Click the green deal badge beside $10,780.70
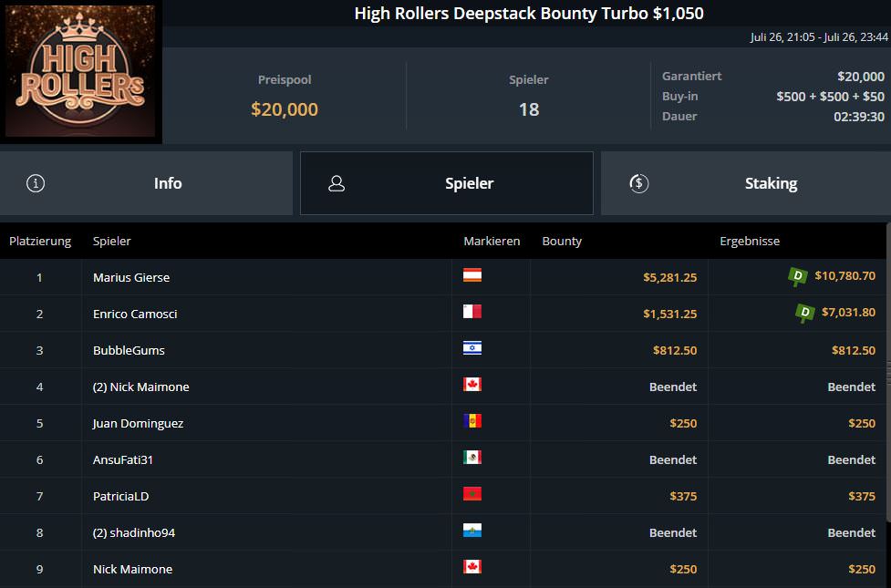 point(798,276)
